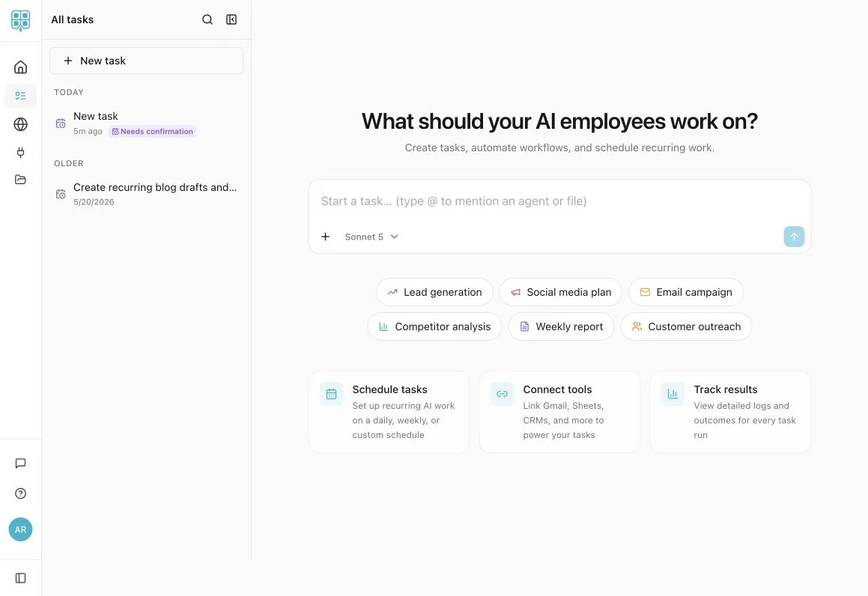Click the '5m ago' timestamp

point(88,131)
